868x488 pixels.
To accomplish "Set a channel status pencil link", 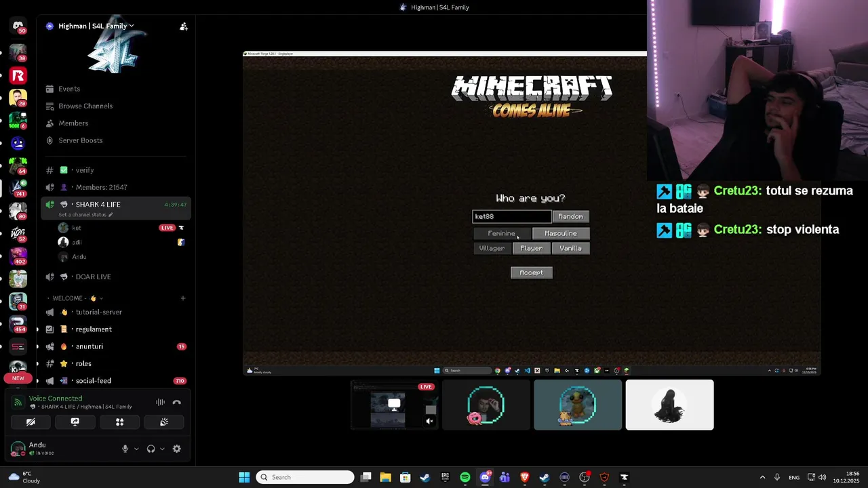I will tap(85, 215).
